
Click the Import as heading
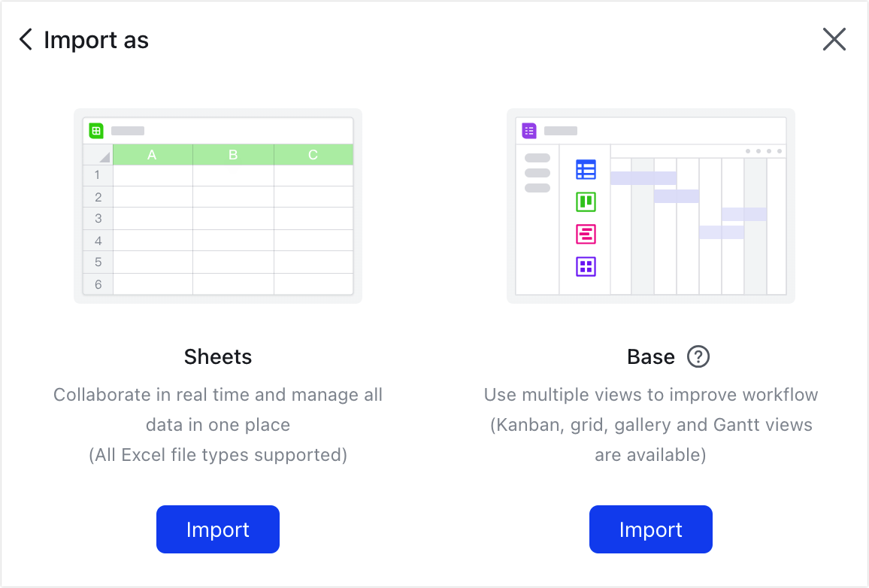(96, 40)
